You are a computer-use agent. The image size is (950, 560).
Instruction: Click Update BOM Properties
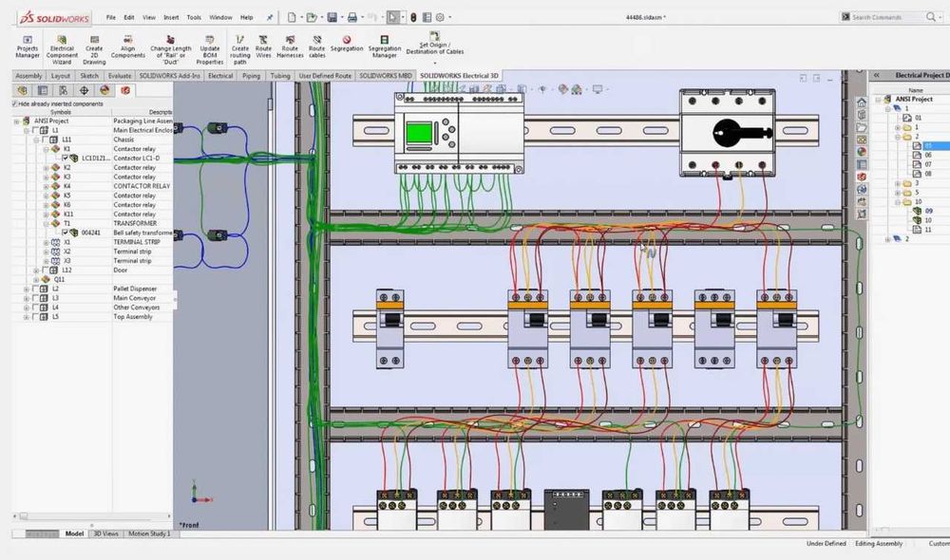click(210, 49)
